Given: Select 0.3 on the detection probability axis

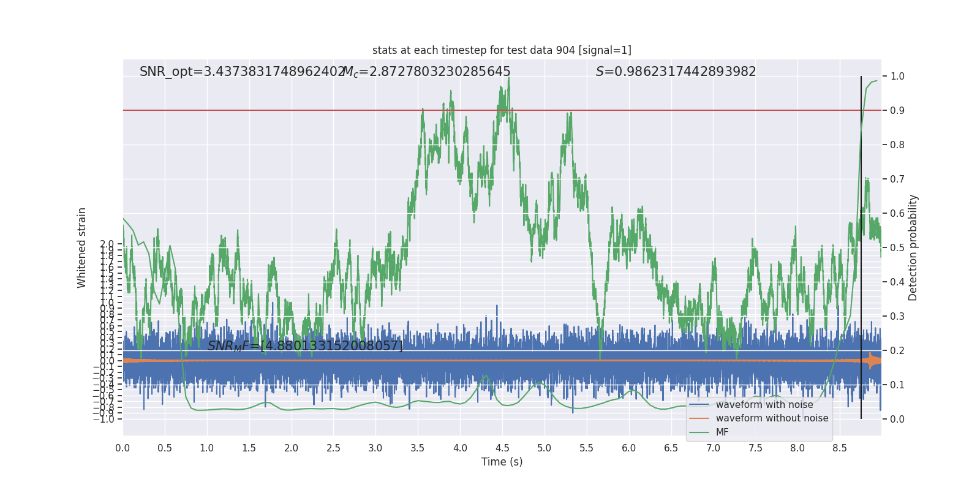Looking at the screenshot, I should (x=897, y=317).
